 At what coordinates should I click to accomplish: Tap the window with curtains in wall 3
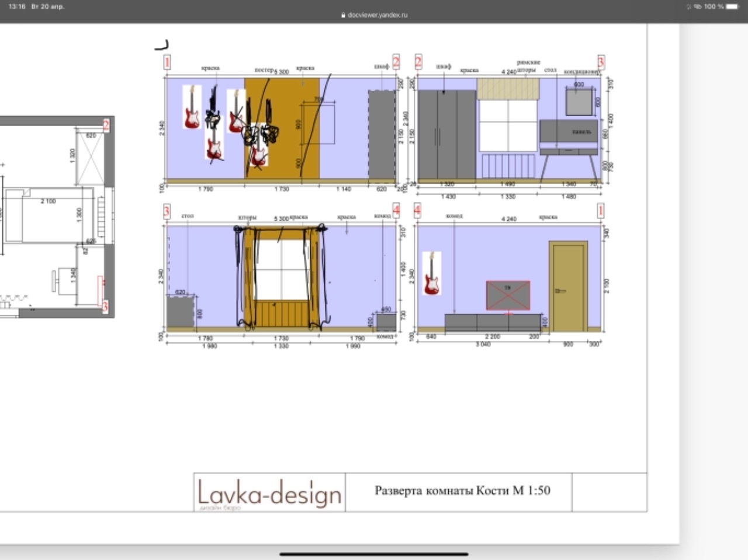tap(281, 270)
